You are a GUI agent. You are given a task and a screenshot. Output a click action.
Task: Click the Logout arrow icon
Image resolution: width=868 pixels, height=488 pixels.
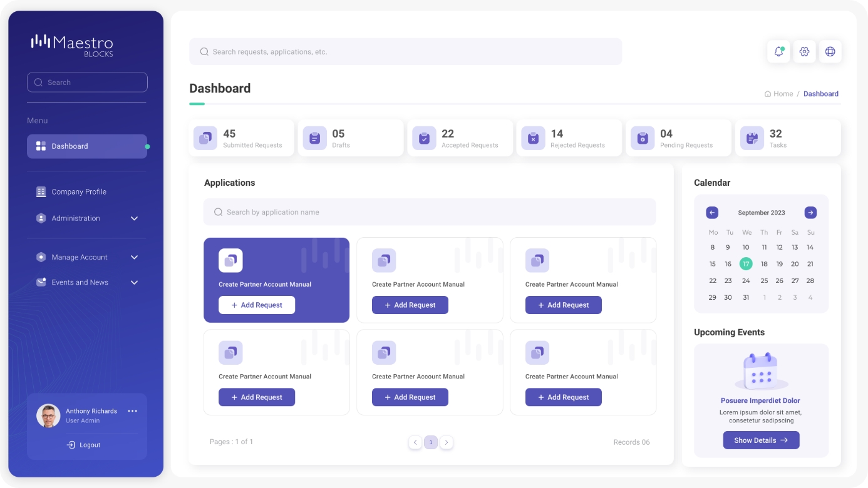70,445
